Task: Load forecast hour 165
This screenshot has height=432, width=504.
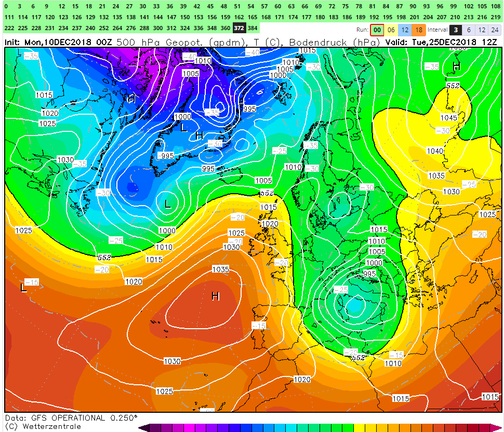Action: (253, 17)
